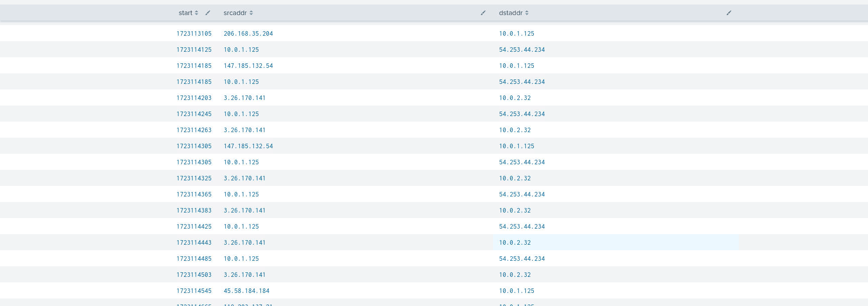Sort table by dstaddr column
Image resolution: width=868 pixels, height=306 pixels.
(514, 13)
